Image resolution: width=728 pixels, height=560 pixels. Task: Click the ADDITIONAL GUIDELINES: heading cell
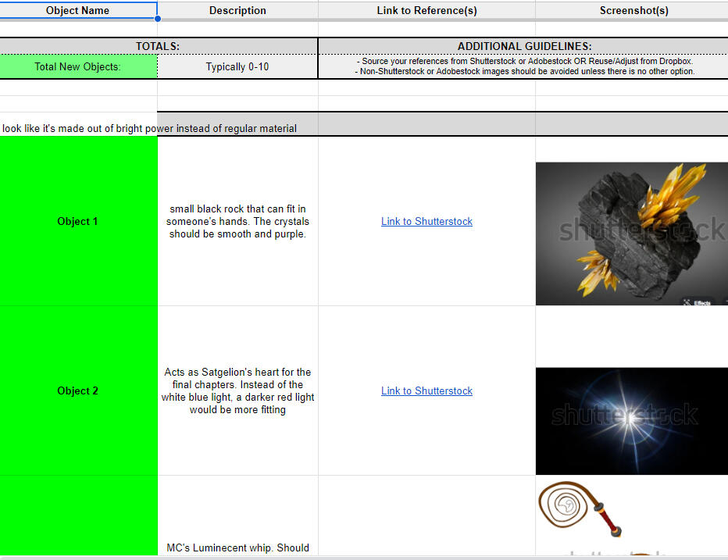pyautogui.click(x=523, y=46)
